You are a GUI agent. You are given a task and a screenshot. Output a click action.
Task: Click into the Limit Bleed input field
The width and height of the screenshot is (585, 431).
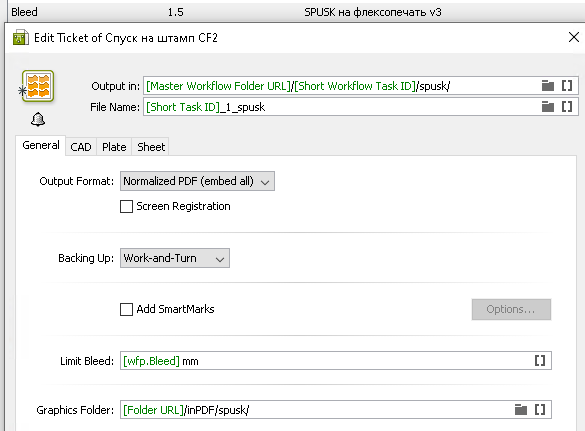(327, 361)
